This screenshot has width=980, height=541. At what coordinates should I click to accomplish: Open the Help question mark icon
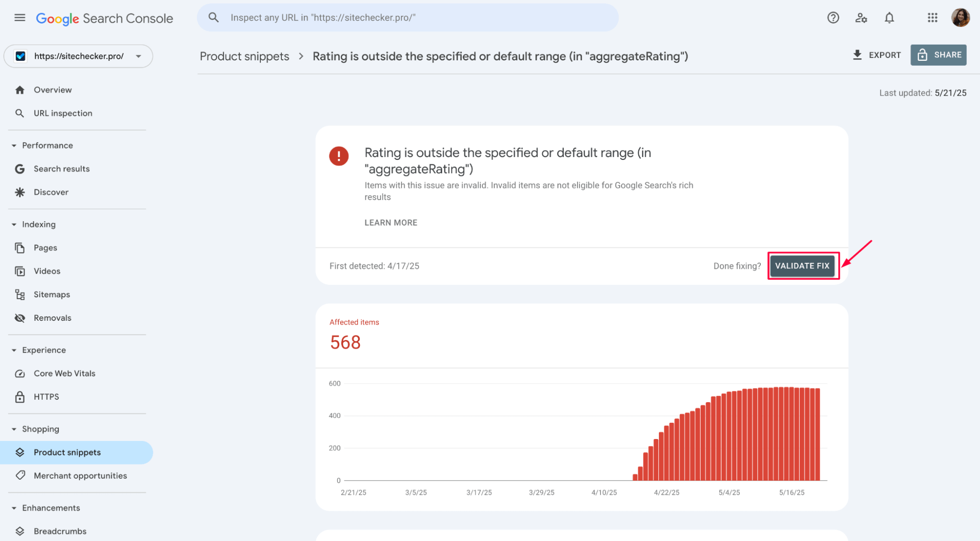click(x=833, y=18)
